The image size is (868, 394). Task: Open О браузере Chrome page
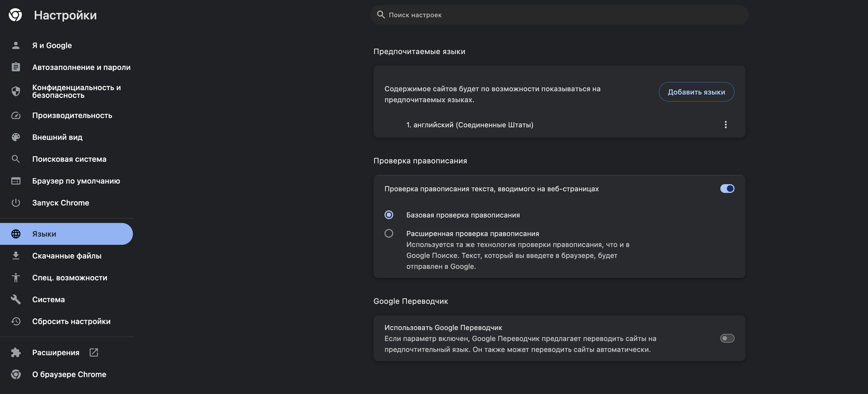point(67,375)
